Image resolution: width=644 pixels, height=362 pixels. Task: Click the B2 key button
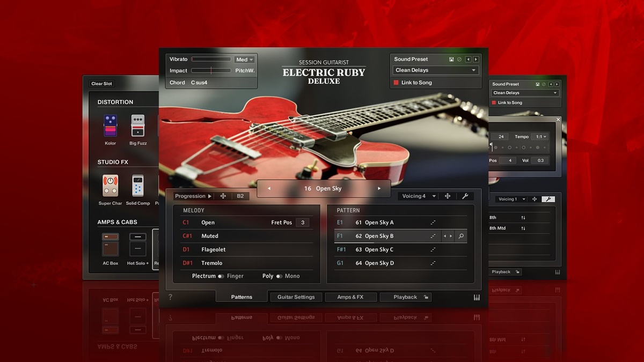point(240,196)
